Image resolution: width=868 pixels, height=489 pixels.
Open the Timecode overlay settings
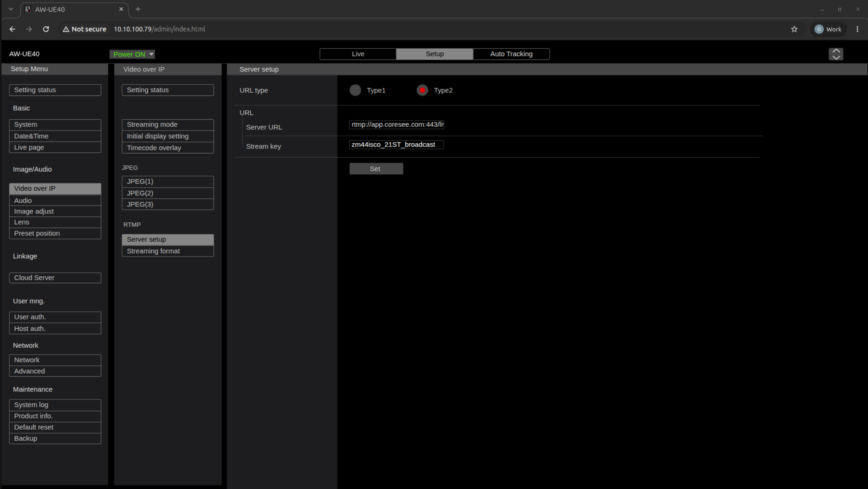tap(167, 148)
